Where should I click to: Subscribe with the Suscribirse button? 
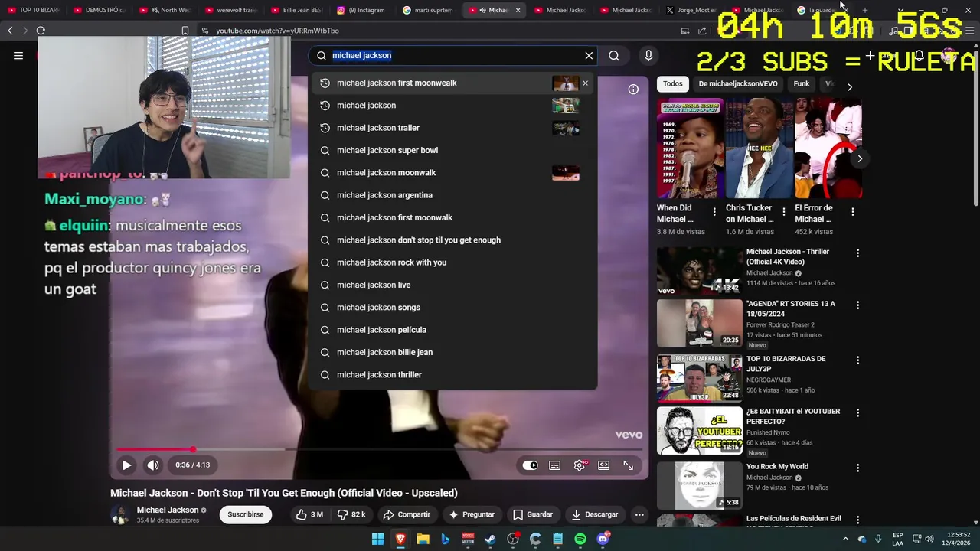(x=245, y=514)
